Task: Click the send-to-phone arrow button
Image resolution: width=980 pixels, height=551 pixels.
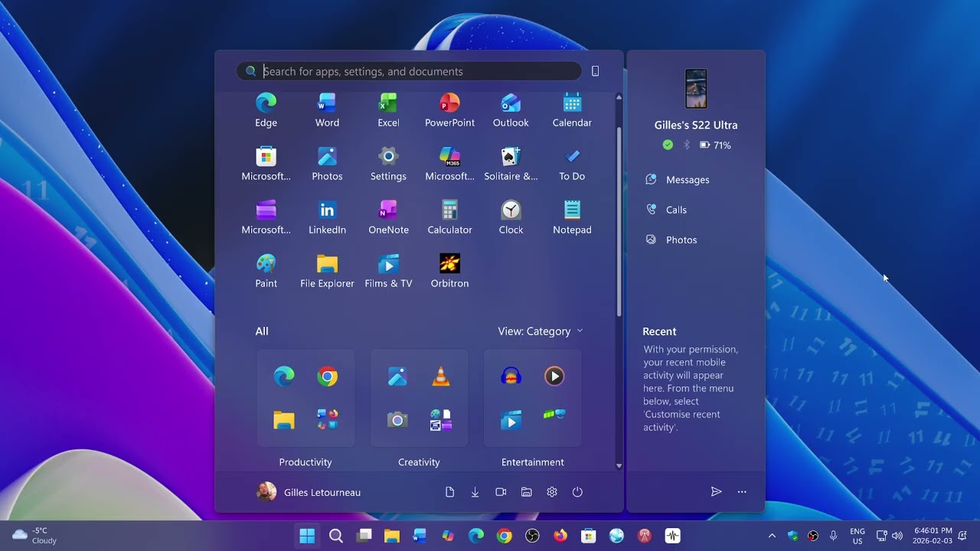Action: [716, 492]
